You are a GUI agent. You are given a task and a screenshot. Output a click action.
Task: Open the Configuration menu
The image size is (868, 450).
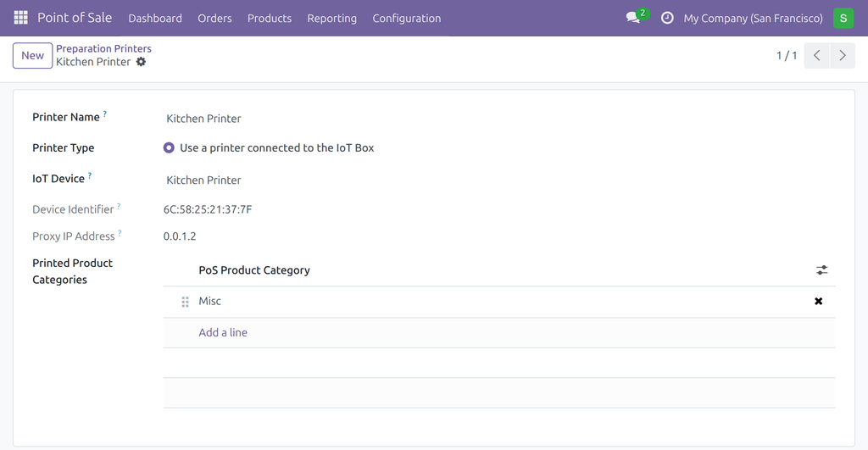click(x=406, y=19)
